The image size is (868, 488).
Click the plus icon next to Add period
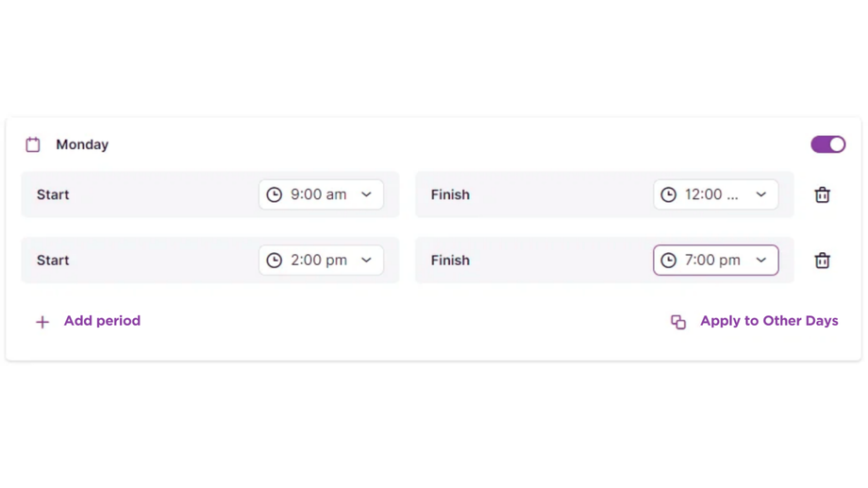tap(42, 322)
